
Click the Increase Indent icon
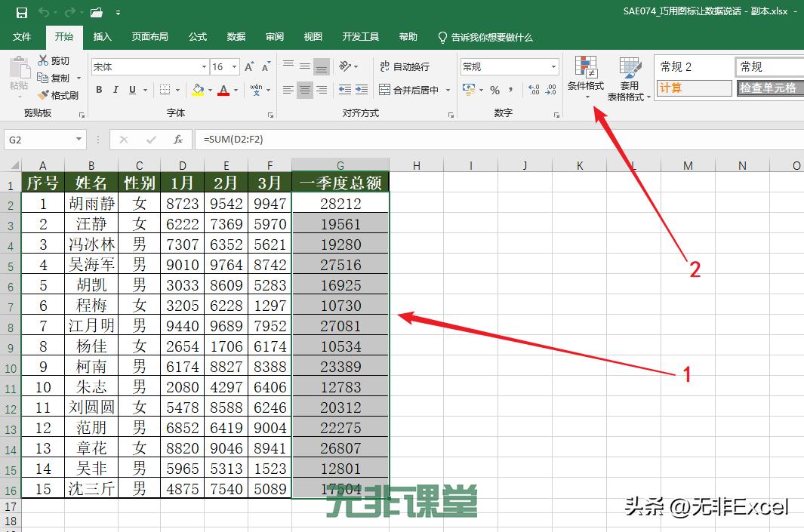click(361, 90)
